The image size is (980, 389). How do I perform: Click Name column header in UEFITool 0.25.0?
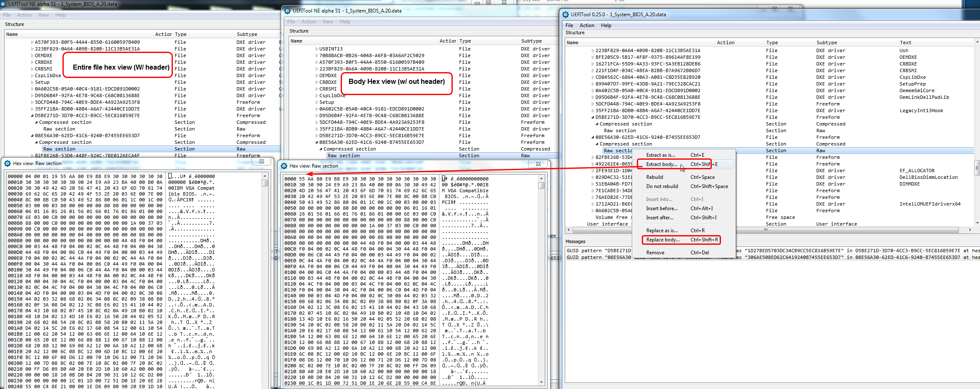point(640,43)
